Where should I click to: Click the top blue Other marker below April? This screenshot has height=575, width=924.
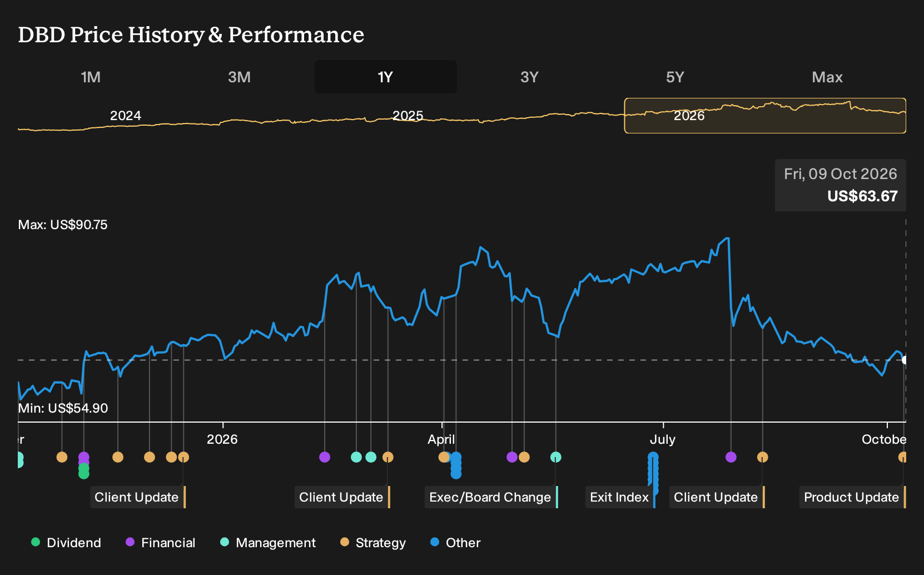[x=456, y=457]
